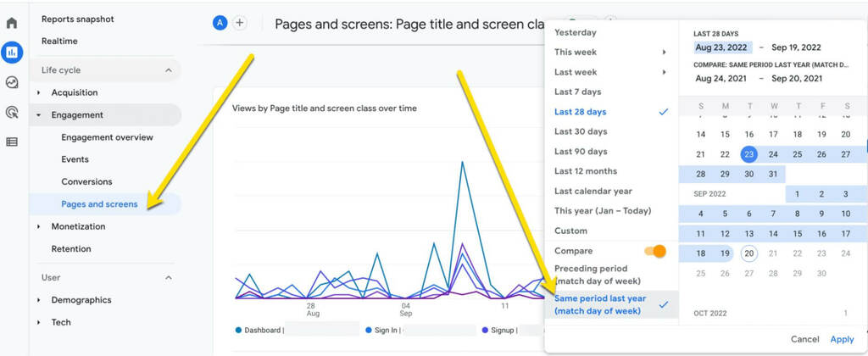Click the Dashboard legend color dot
The width and height of the screenshot is (868, 356).
tap(239, 330)
